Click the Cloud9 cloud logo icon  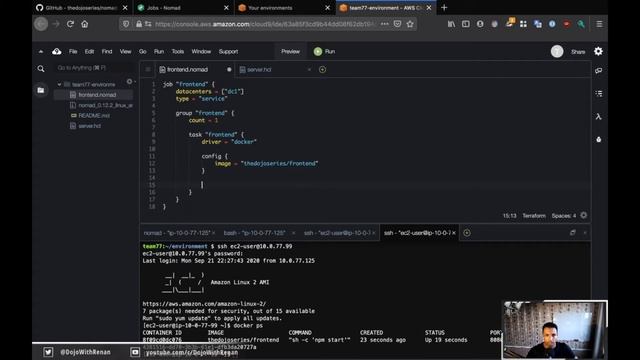coord(57,51)
